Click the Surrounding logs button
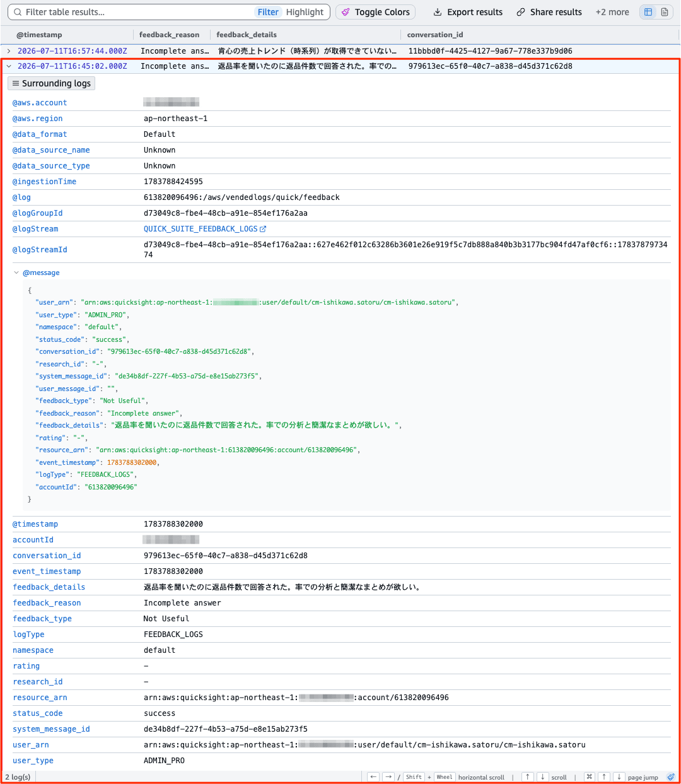This screenshot has height=784, width=681. [x=51, y=83]
